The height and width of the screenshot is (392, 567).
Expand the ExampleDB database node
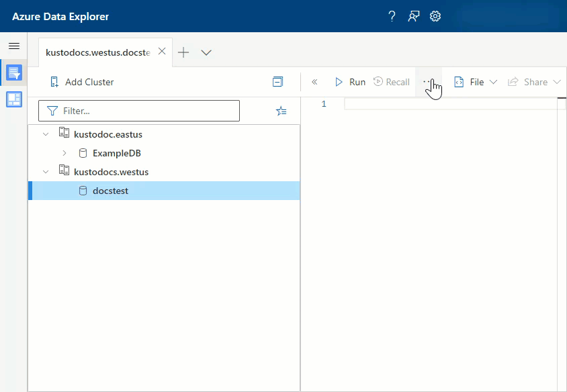[x=64, y=153]
